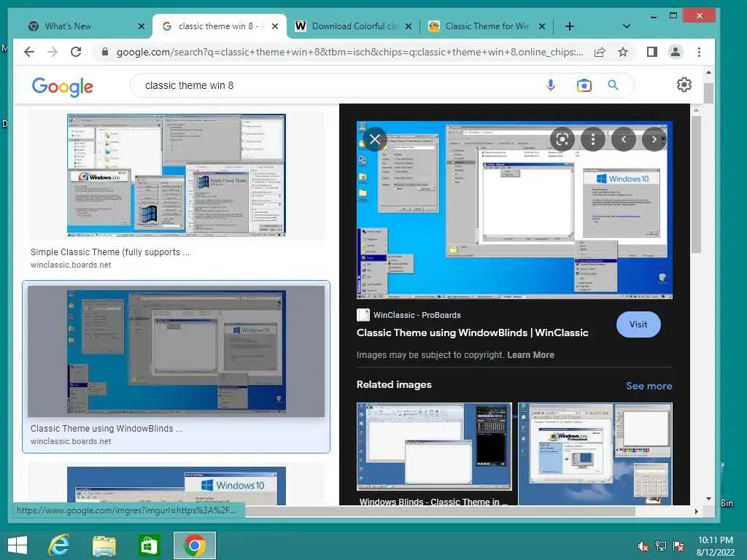Image resolution: width=747 pixels, height=560 pixels.
Task: Submit search with magnifier icon
Action: pyautogui.click(x=613, y=85)
